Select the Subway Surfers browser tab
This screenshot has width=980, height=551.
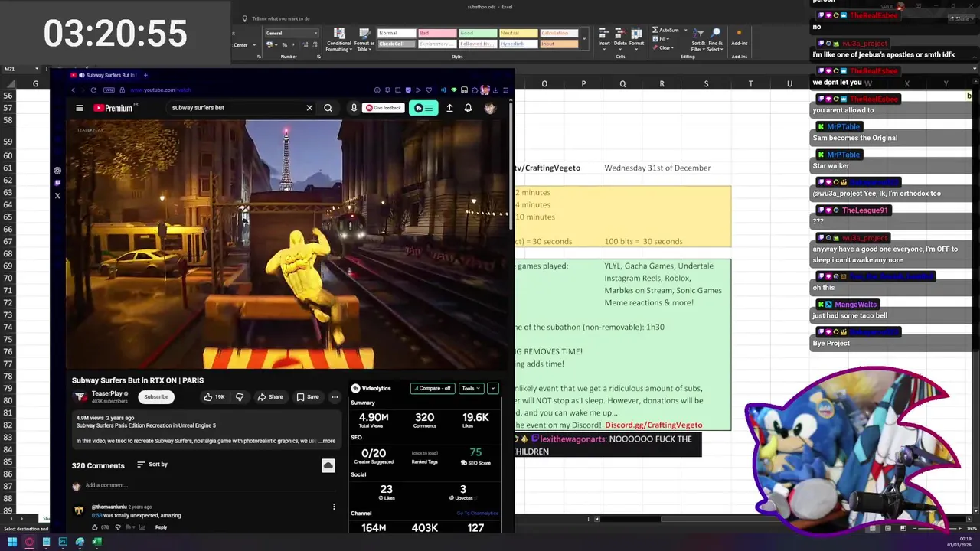pyautogui.click(x=106, y=75)
